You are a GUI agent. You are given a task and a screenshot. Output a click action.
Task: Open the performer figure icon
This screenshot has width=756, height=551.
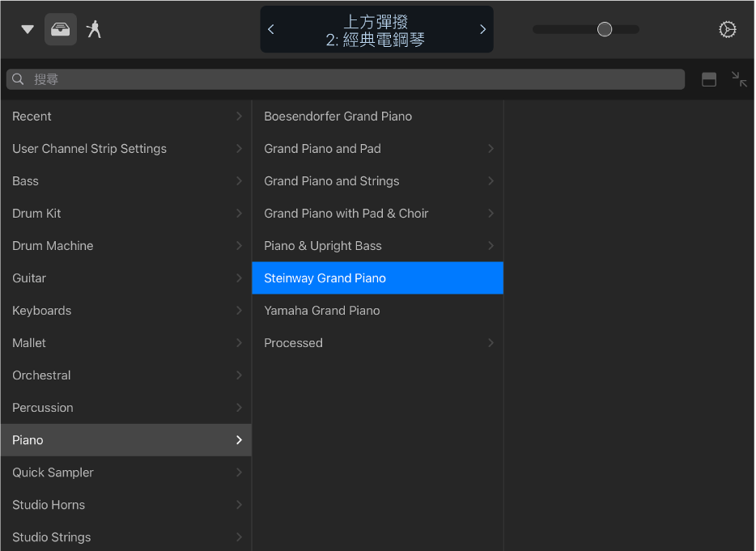point(94,29)
